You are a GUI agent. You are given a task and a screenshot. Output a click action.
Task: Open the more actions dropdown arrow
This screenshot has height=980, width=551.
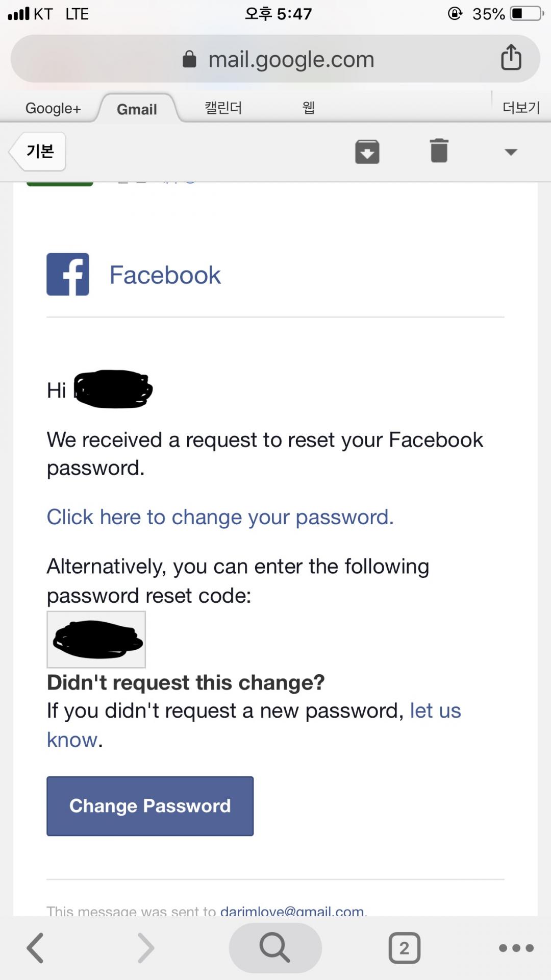click(x=511, y=152)
